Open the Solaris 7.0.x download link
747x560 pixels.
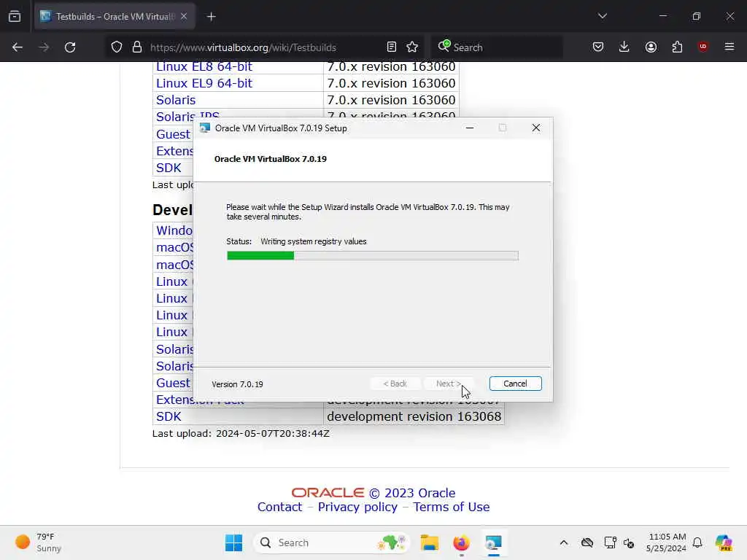(x=176, y=100)
